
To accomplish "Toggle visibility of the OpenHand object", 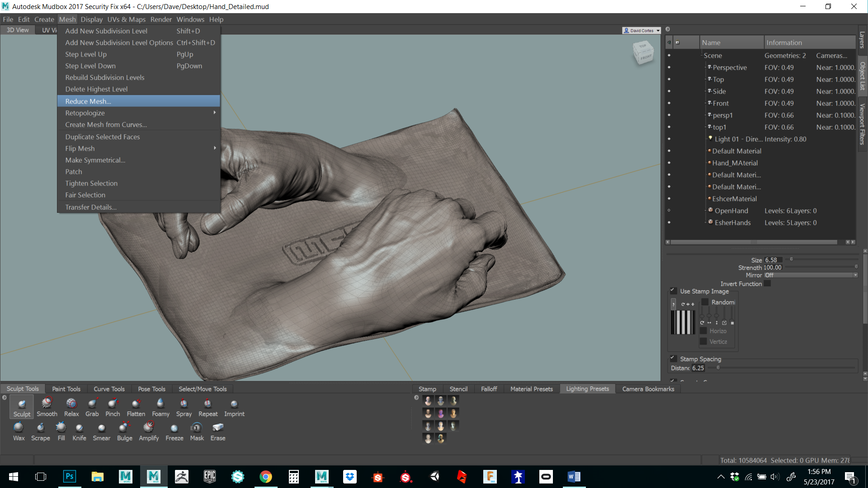I will (x=669, y=211).
